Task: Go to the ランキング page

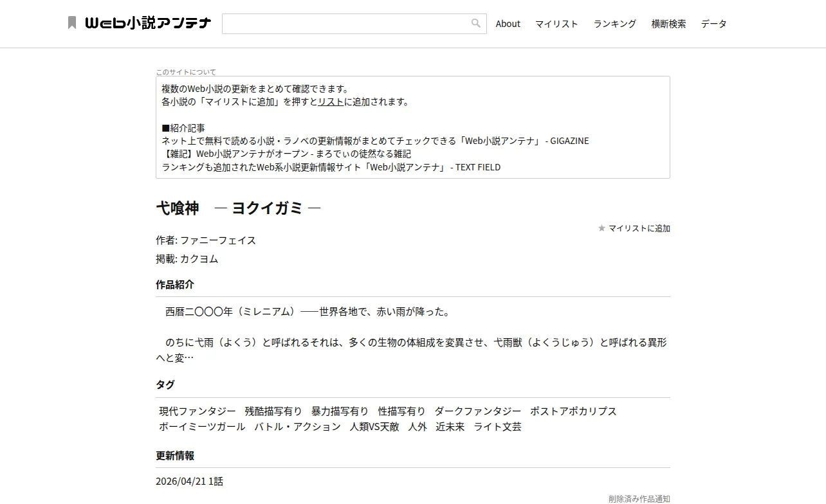Action: coord(615,24)
